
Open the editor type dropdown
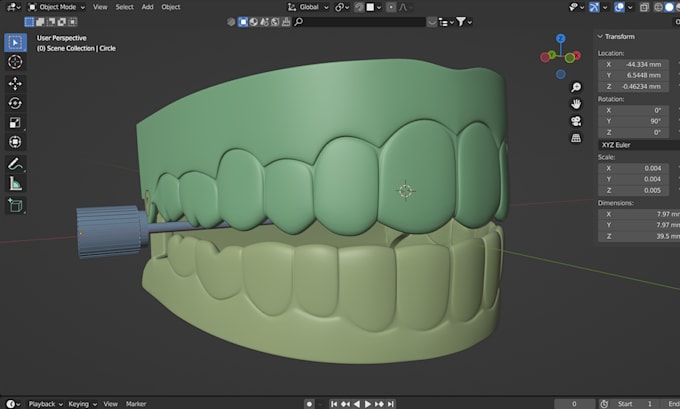click(14, 7)
